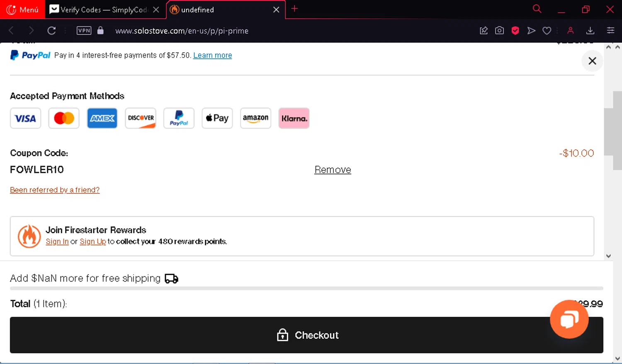Add page to bookmarks heart icon

pos(547,31)
